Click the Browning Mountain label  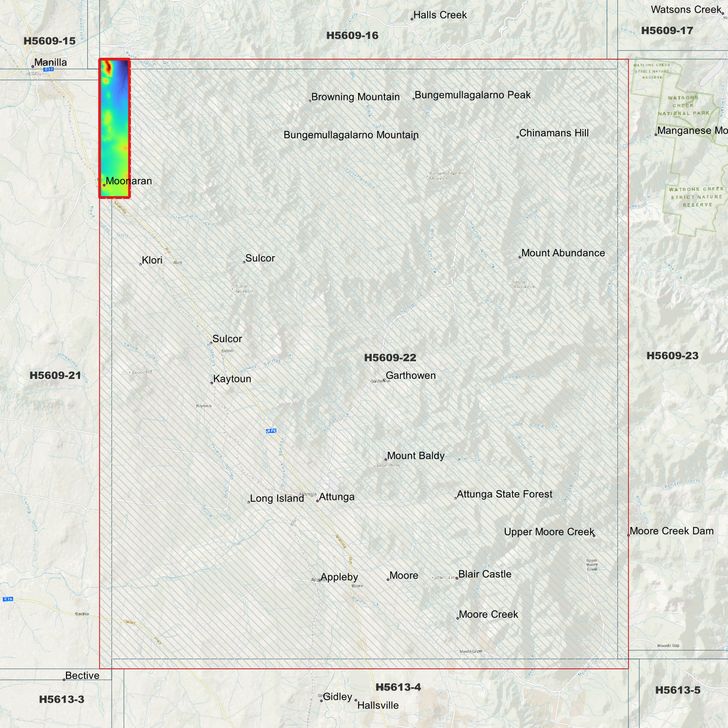[355, 97]
